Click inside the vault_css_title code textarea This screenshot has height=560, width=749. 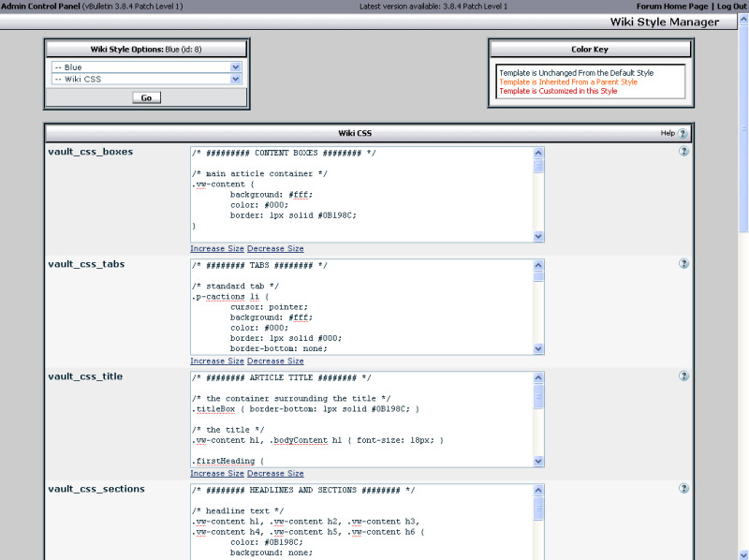coord(360,420)
